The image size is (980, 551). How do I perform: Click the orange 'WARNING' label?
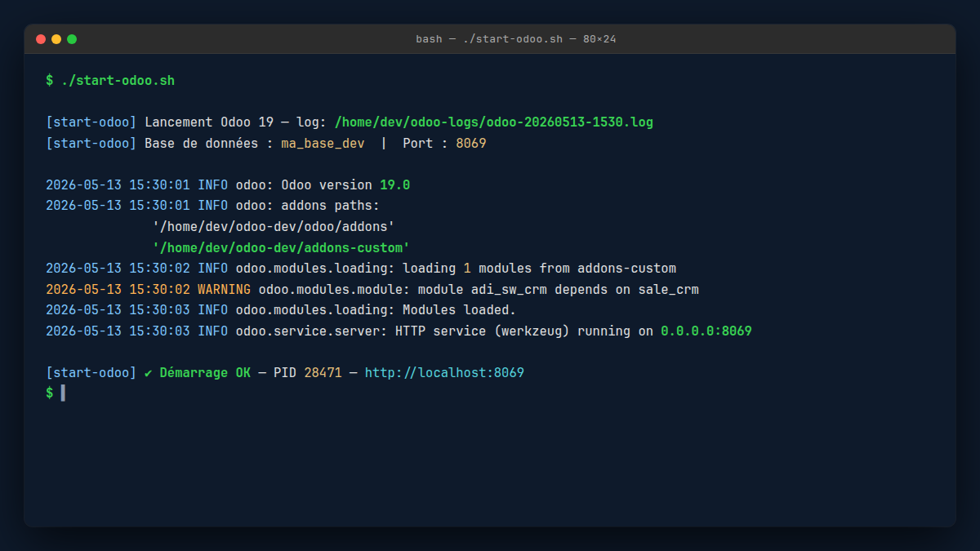tap(224, 290)
